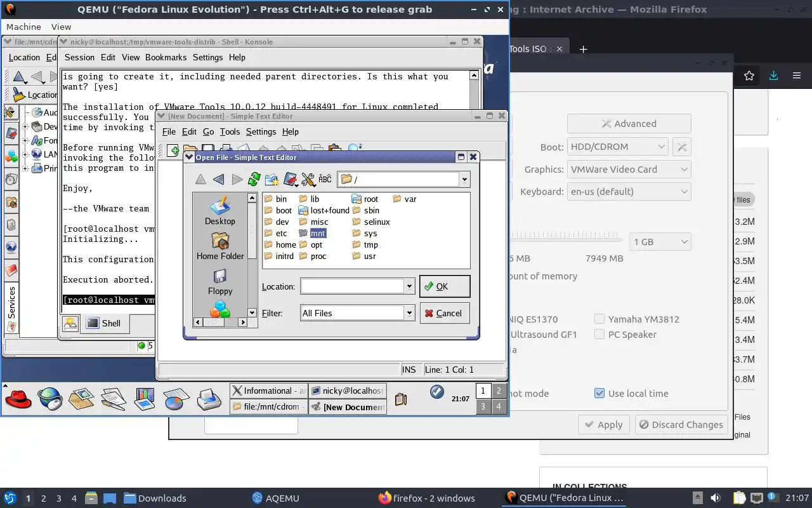Open the Tools menu in Simple Text Editor
The height and width of the screenshot is (508, 812).
coord(230,131)
